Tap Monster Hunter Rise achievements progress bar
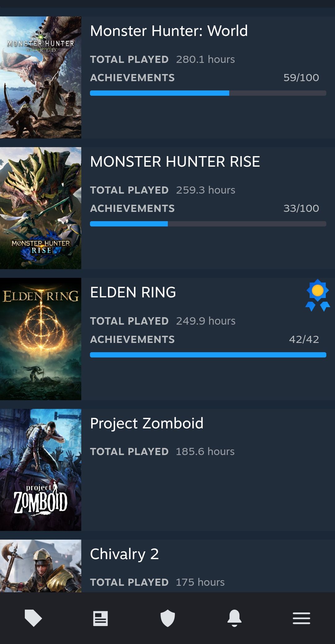 click(x=208, y=224)
